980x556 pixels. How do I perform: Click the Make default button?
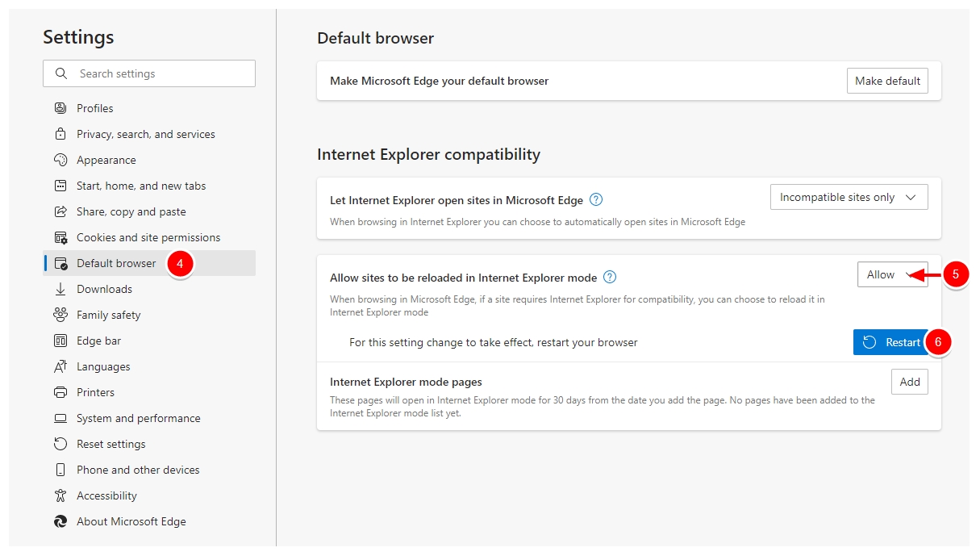887,81
